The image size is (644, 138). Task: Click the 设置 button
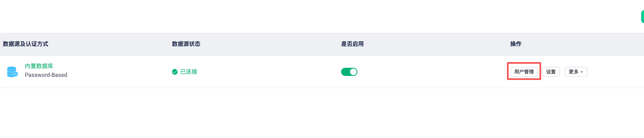550,72
